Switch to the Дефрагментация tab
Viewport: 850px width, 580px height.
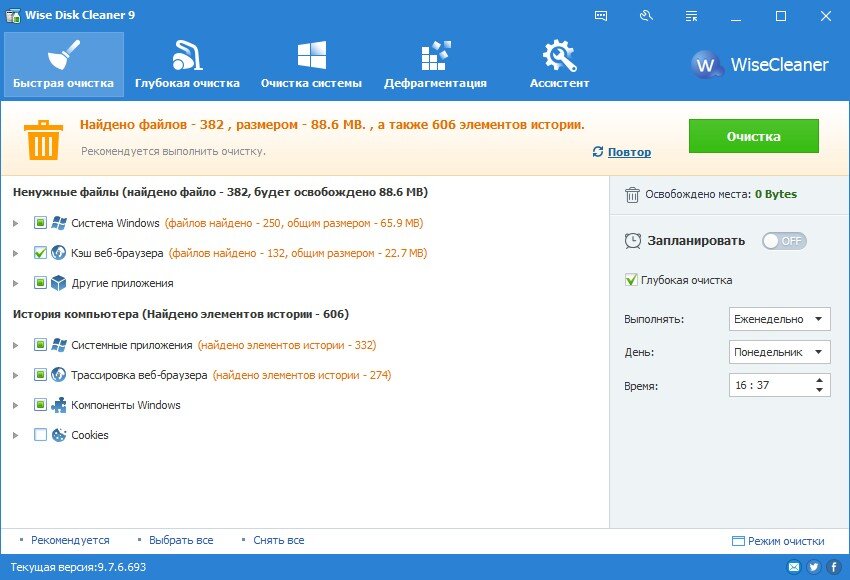(x=435, y=65)
